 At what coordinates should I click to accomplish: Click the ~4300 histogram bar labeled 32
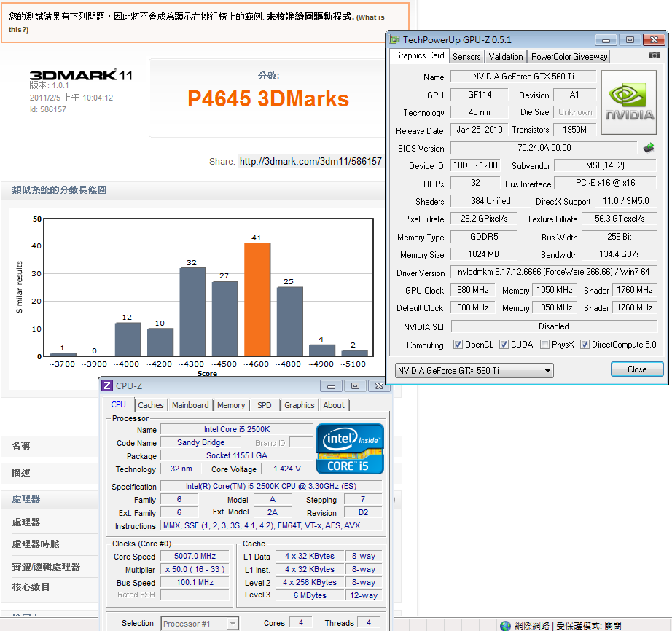[192, 312]
